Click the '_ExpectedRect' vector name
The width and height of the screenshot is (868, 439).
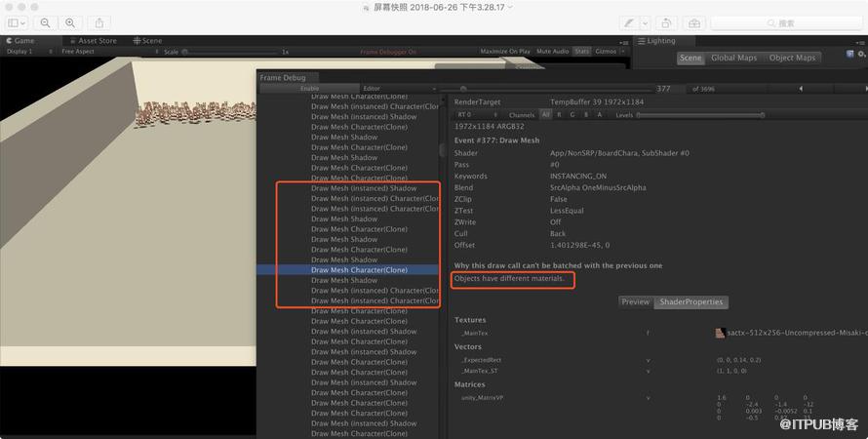[481, 360]
